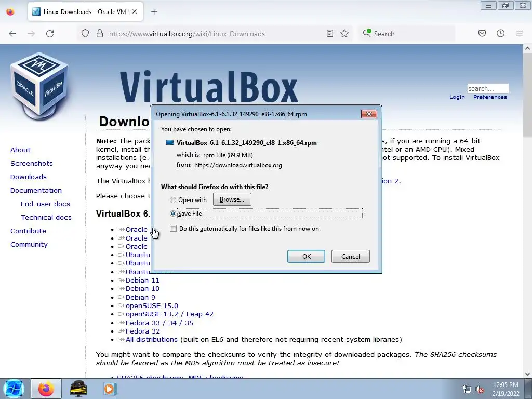Download the Fedora 33 / 34 / 35 package
The image size is (532, 399).
[159, 323]
